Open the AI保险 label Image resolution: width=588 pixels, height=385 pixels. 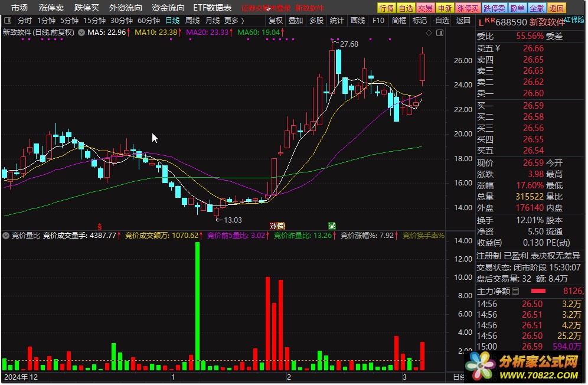(x=574, y=19)
